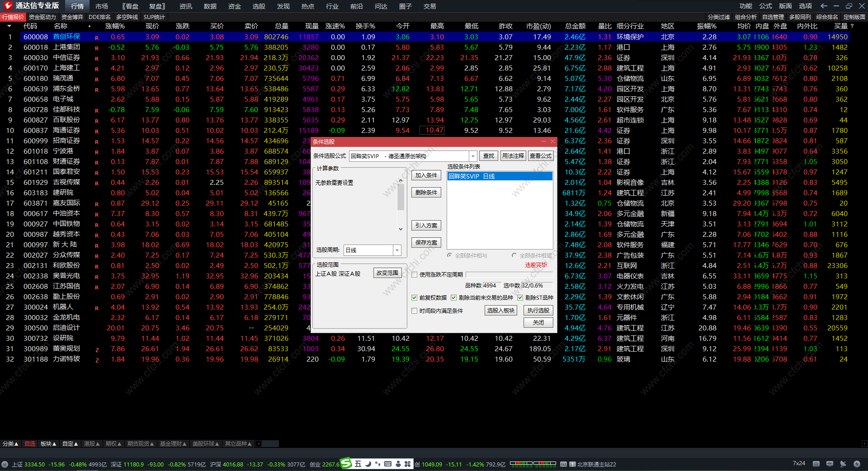Open the 条件选股公式 dropdown list
Screen dimensions: 868x471
tap(473, 156)
